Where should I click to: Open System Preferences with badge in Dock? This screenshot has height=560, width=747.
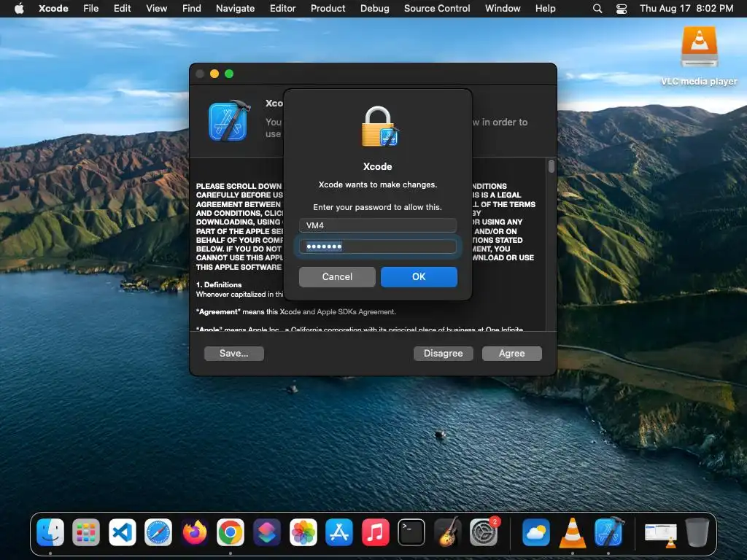[x=484, y=532]
